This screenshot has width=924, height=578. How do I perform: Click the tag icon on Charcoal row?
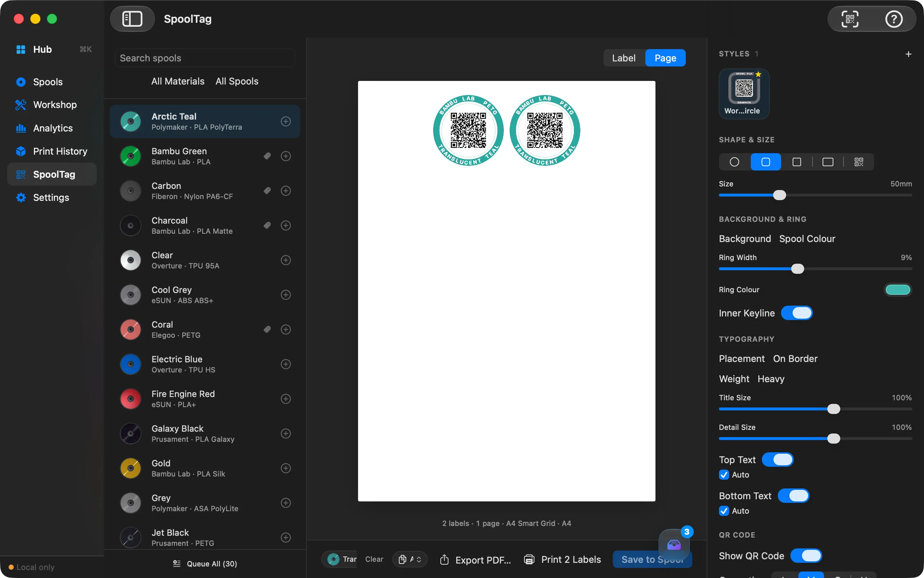pos(267,225)
